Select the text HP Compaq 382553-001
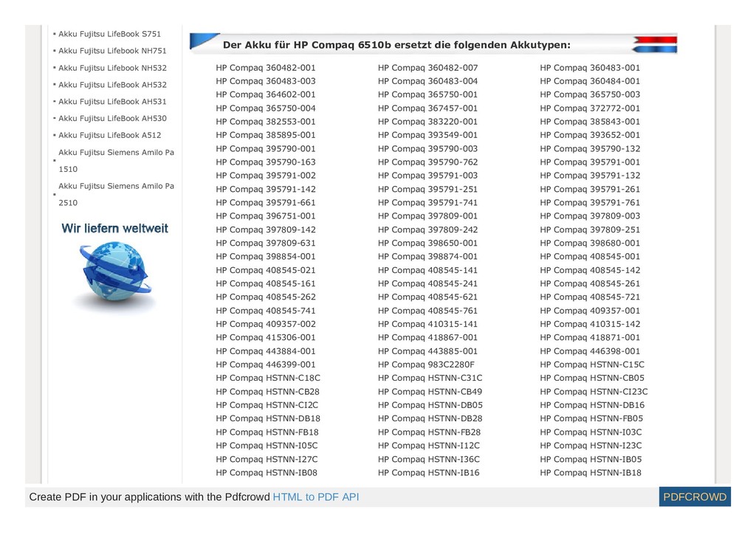This screenshot has height=535, width=756. (x=266, y=122)
